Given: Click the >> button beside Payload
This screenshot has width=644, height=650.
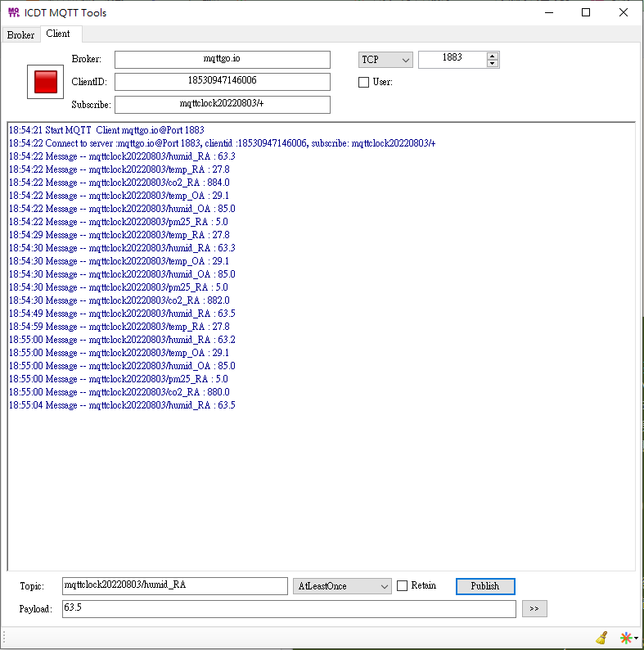Looking at the screenshot, I should point(534,609).
